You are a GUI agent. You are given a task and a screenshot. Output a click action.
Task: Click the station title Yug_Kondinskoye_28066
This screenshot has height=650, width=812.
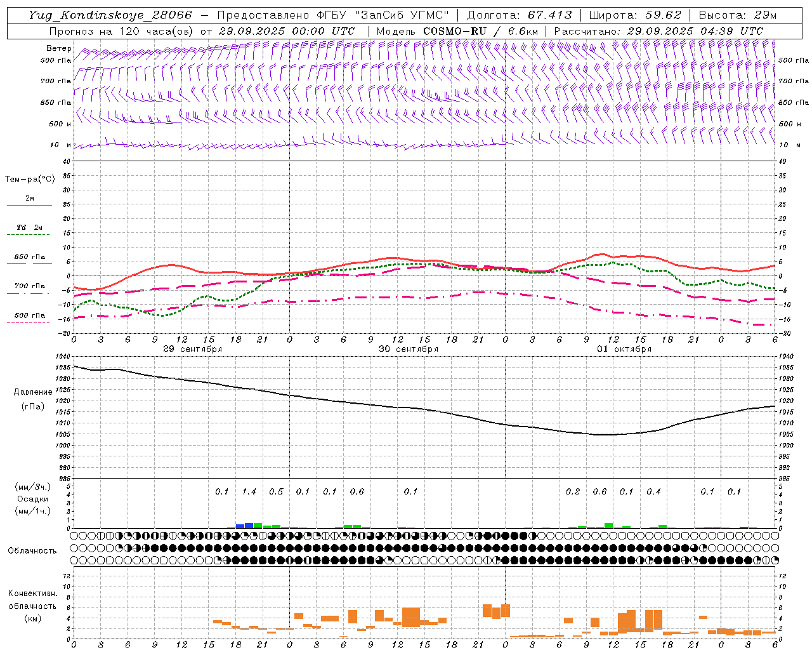click(110, 15)
